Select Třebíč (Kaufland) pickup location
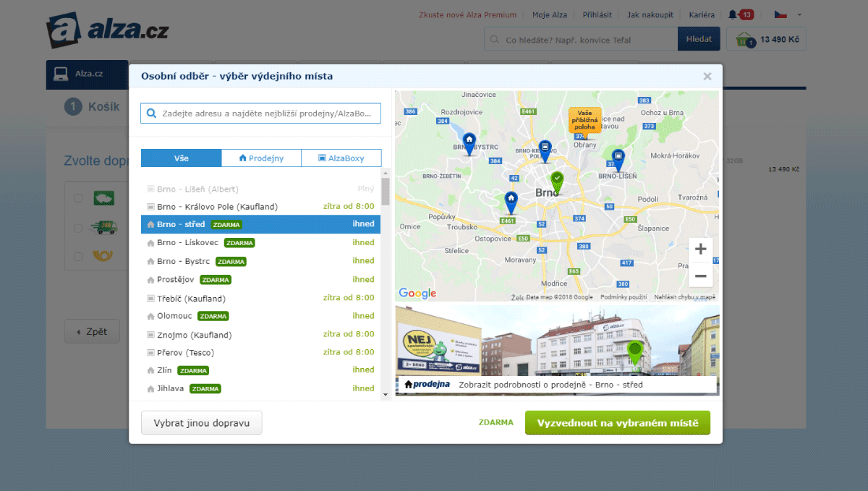 tap(260, 297)
